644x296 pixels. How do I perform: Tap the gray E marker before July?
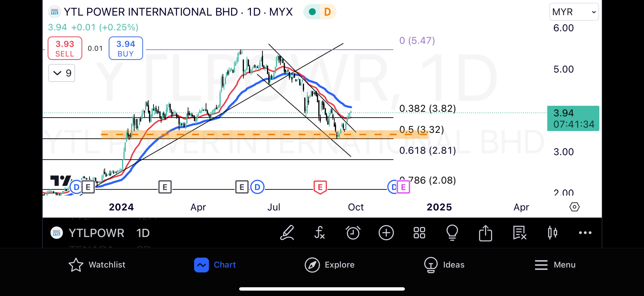(x=242, y=187)
